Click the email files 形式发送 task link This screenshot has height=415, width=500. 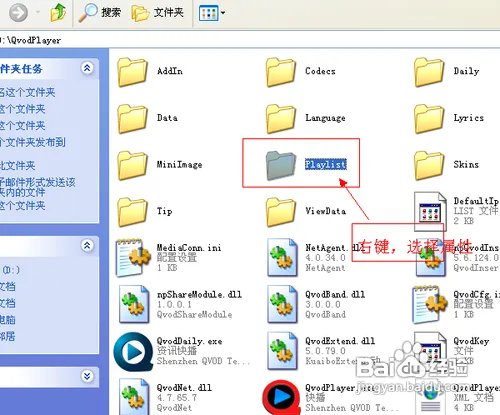pos(38,187)
